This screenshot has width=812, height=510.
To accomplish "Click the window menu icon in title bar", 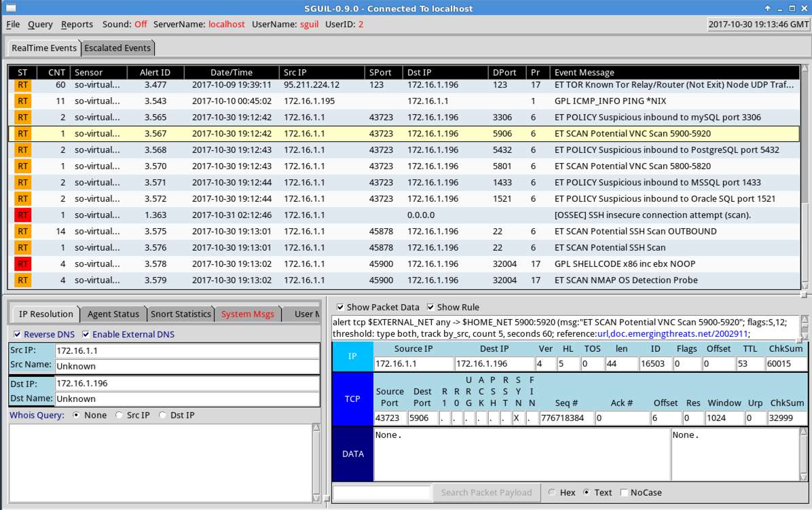I will (x=9, y=8).
